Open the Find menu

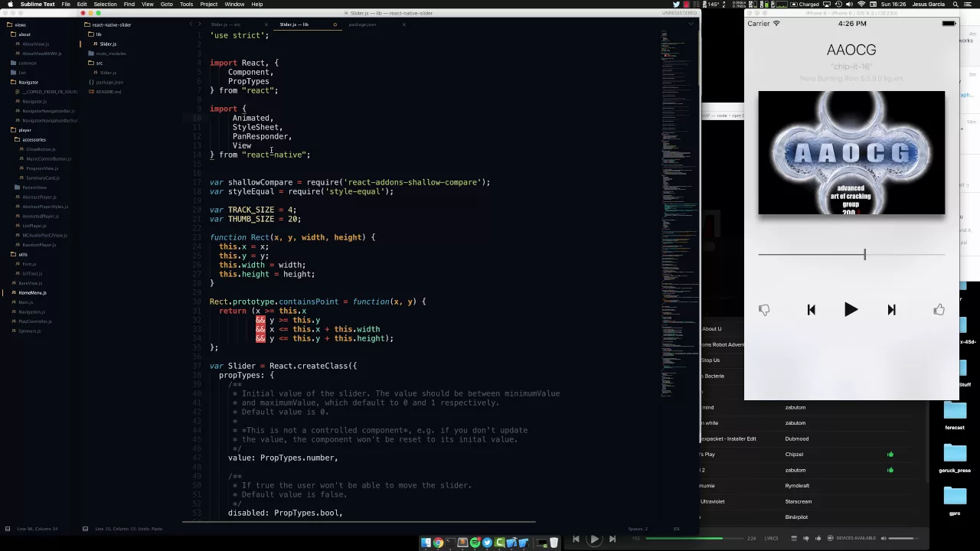129,5
